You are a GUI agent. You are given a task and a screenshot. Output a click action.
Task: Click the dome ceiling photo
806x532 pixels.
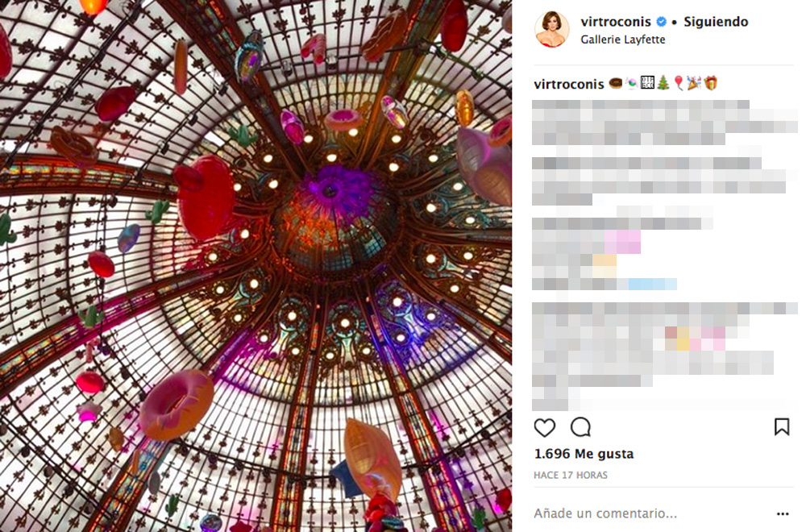tap(256, 266)
